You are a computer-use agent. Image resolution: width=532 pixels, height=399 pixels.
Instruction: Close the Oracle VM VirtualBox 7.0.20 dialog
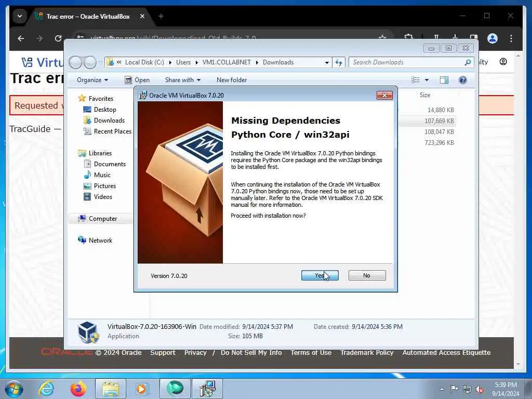click(x=384, y=96)
